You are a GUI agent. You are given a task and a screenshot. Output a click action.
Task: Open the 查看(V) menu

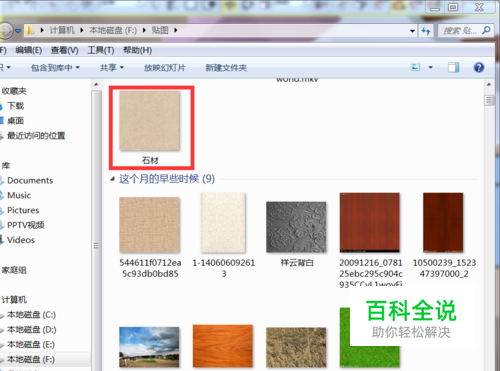click(x=65, y=50)
